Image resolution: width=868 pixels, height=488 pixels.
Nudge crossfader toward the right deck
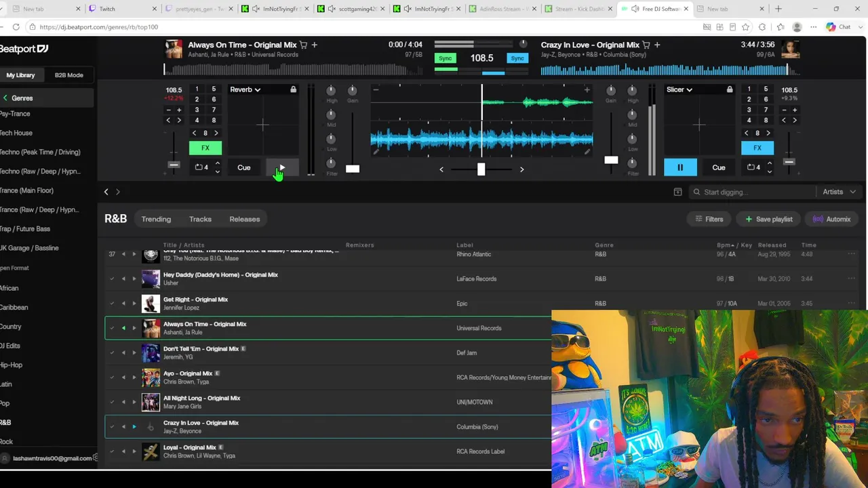click(x=521, y=169)
